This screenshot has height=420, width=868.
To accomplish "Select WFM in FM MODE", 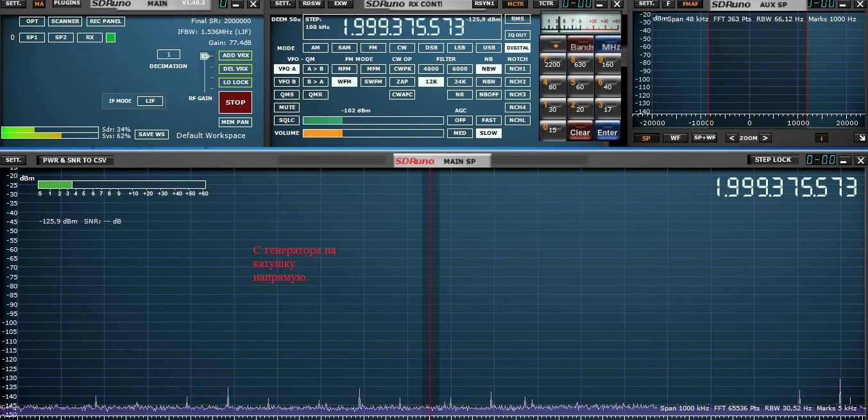I will coord(345,82).
